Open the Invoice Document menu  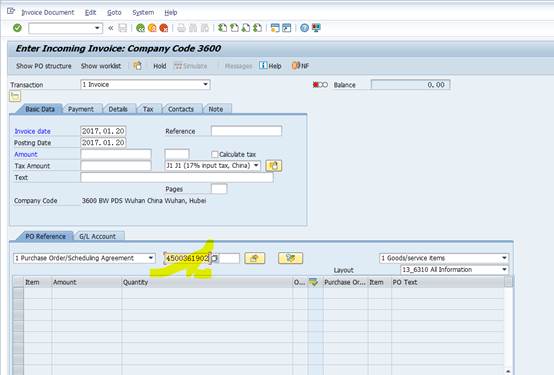(x=48, y=12)
